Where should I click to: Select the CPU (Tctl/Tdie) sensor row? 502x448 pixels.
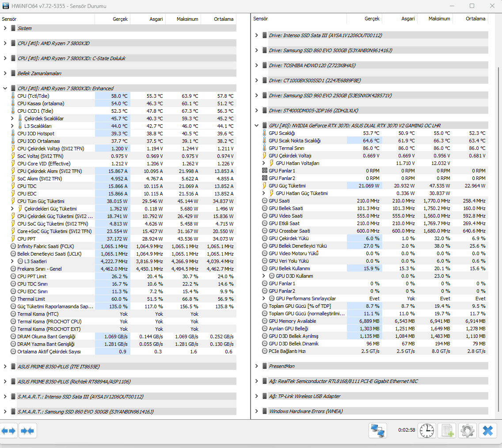click(53, 96)
